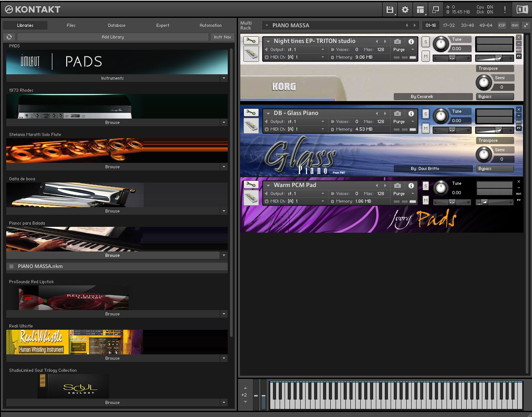This screenshot has height=417, width=532.
Task: Open the PIANO MASSA multi dropdown arrow
Action: coord(267,26)
